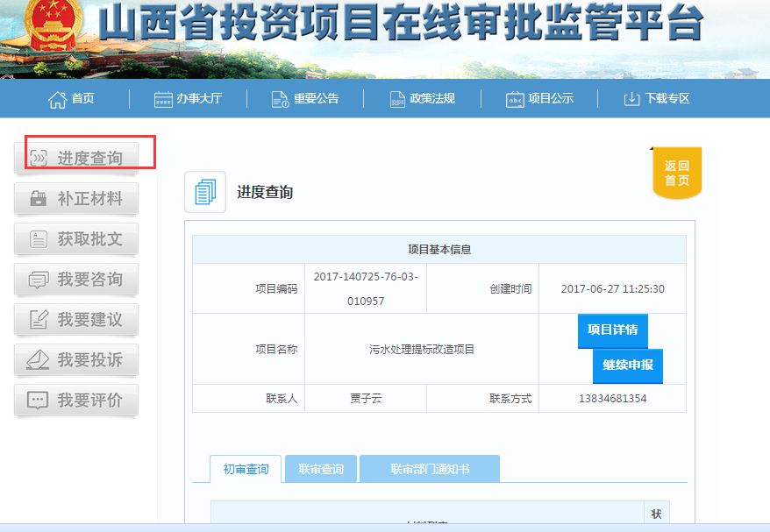Open 进度查询 in the left sidebar
Screen dimensions: 770x532
pos(77,159)
